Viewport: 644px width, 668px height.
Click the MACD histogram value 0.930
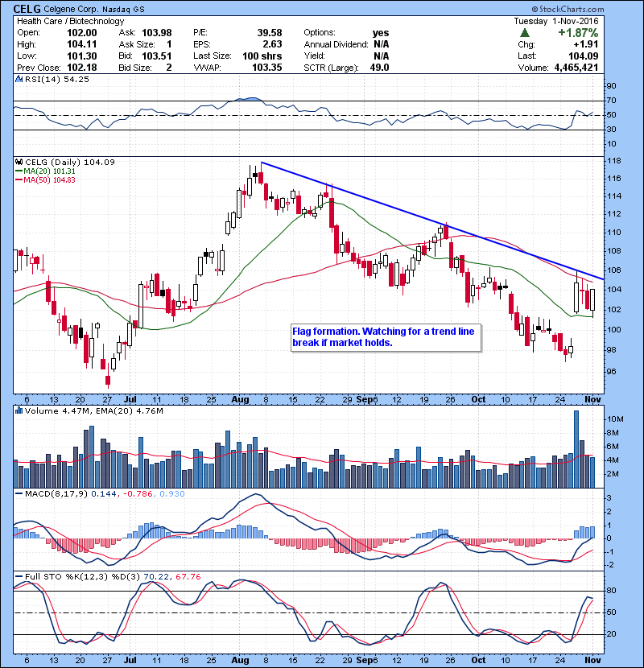click(172, 494)
